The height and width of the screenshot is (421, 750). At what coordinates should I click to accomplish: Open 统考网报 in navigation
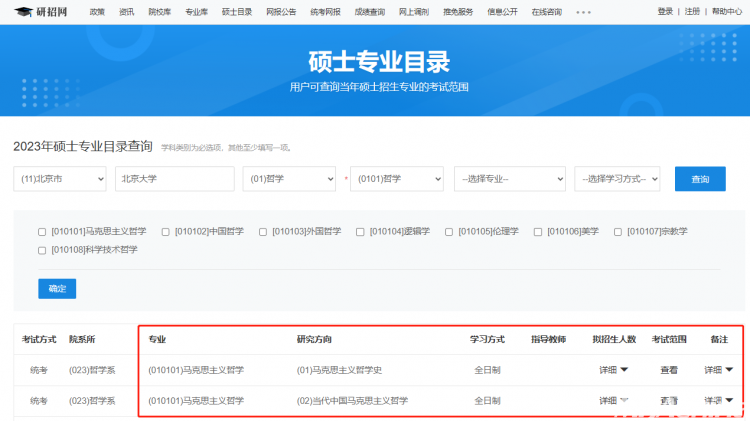coord(325,11)
